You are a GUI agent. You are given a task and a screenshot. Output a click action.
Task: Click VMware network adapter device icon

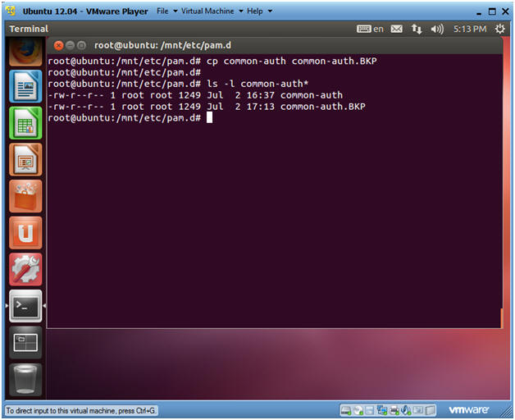coord(382,410)
